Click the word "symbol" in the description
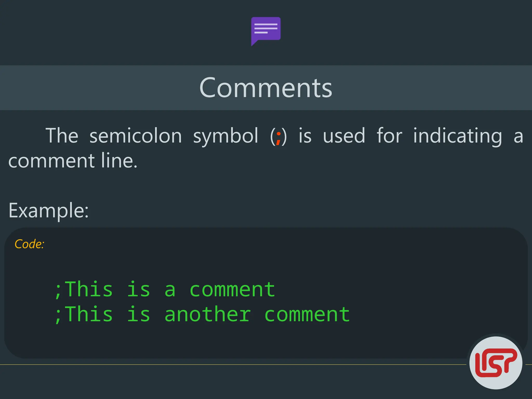 (225, 136)
